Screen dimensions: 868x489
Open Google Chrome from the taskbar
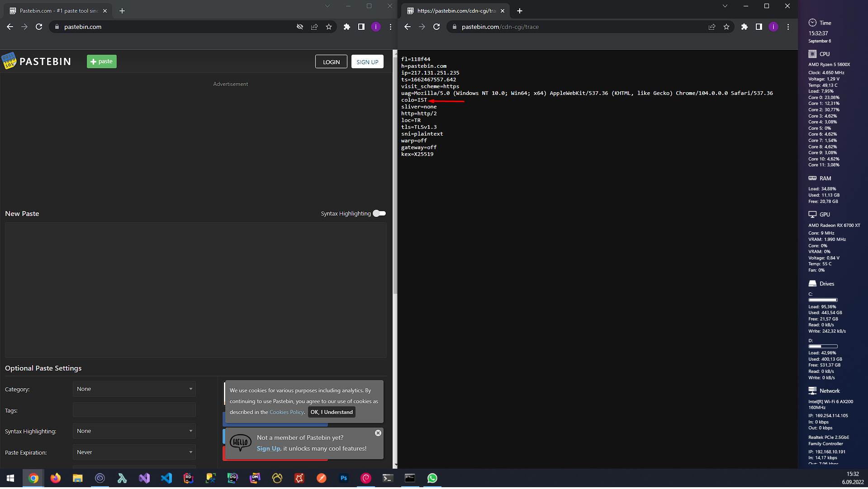coord(33,478)
